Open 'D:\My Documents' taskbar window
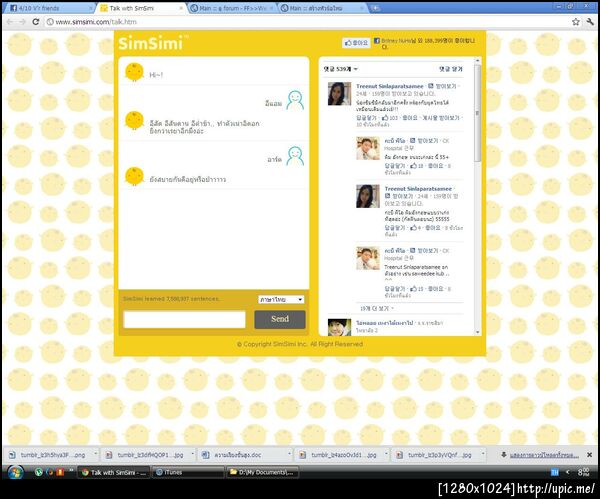600x499 pixels. coord(262,473)
